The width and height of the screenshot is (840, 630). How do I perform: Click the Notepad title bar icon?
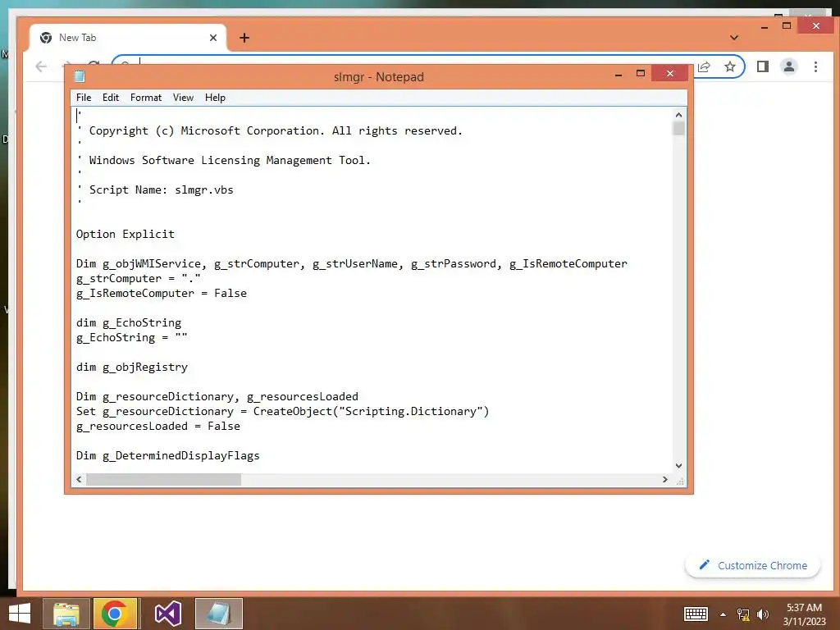point(80,76)
